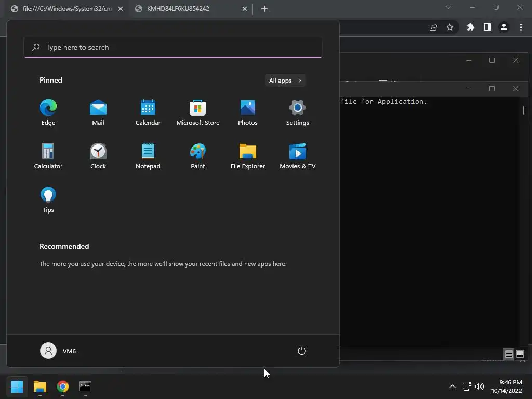Launch Movies & TV

[x=298, y=156]
